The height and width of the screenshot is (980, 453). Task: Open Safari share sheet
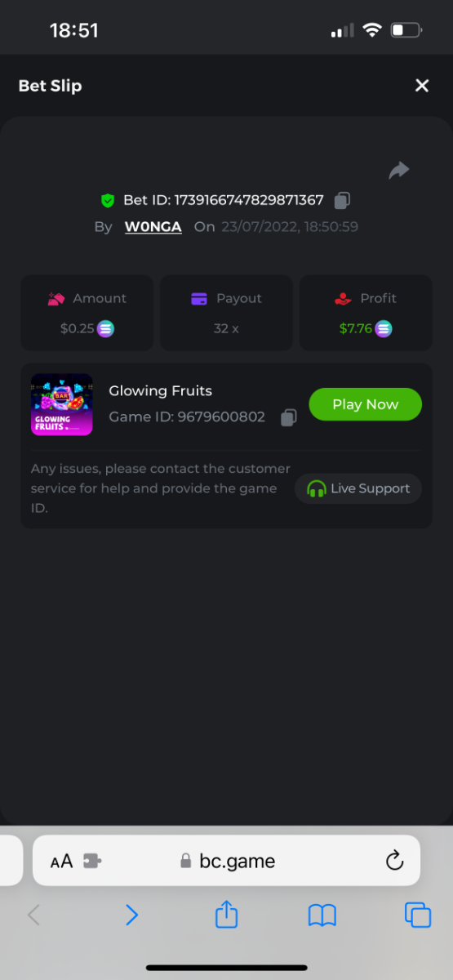226,913
